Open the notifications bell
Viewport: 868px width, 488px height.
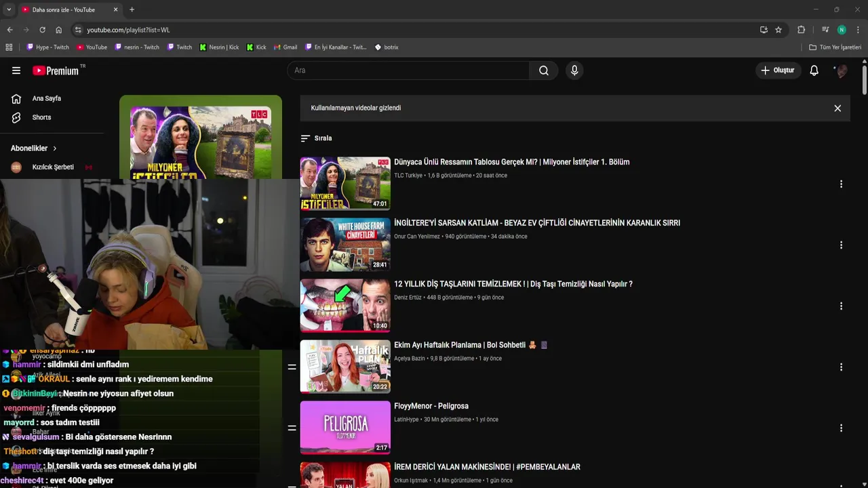click(x=814, y=70)
